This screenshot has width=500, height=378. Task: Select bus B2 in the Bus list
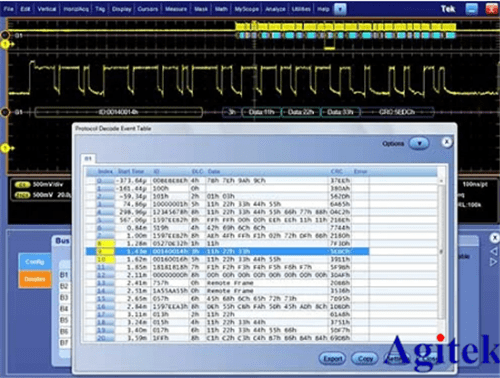pyautogui.click(x=64, y=287)
